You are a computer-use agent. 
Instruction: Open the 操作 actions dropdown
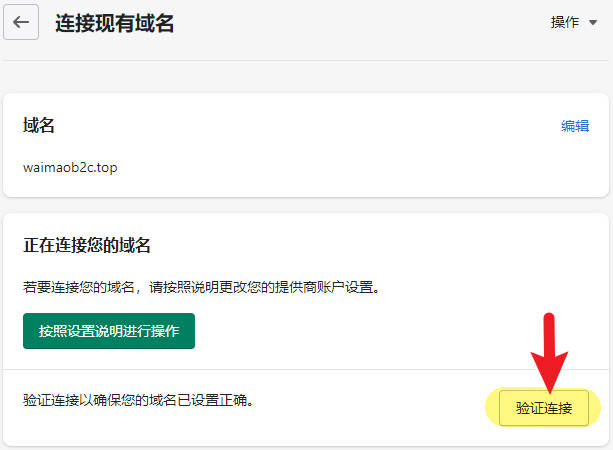point(574,22)
